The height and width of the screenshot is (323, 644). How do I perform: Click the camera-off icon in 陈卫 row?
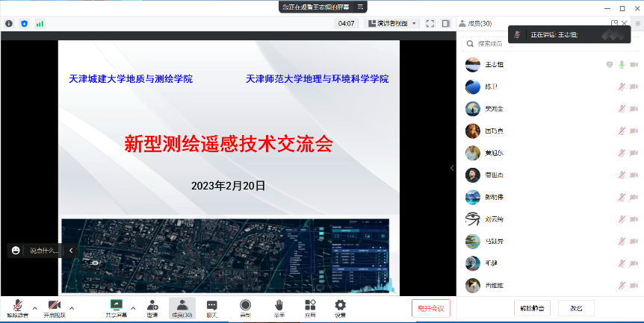634,87
